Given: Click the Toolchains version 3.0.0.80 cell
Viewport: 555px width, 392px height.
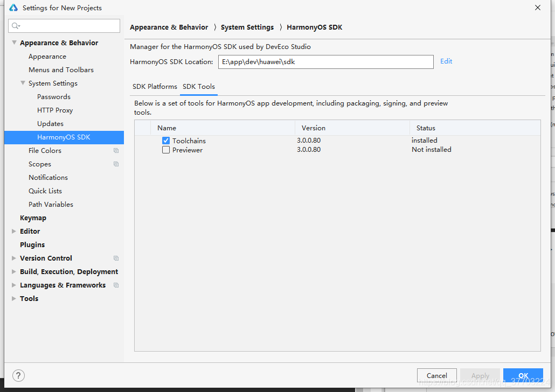Looking at the screenshot, I should [309, 141].
